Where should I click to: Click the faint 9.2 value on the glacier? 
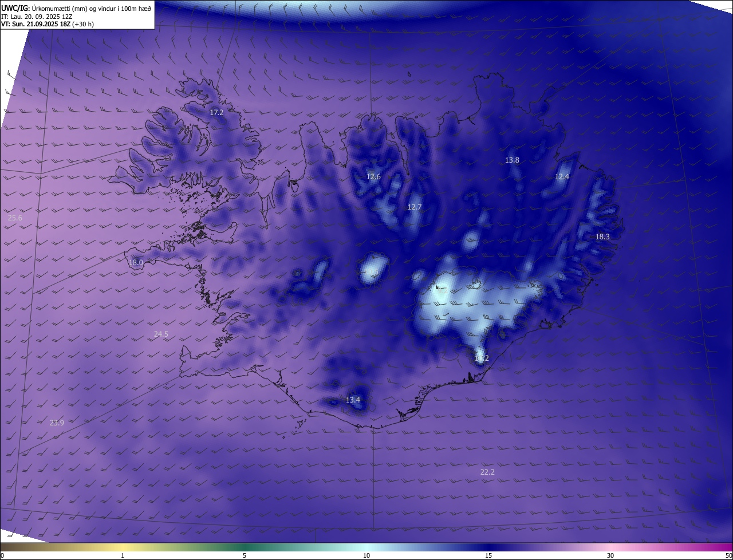click(443, 290)
